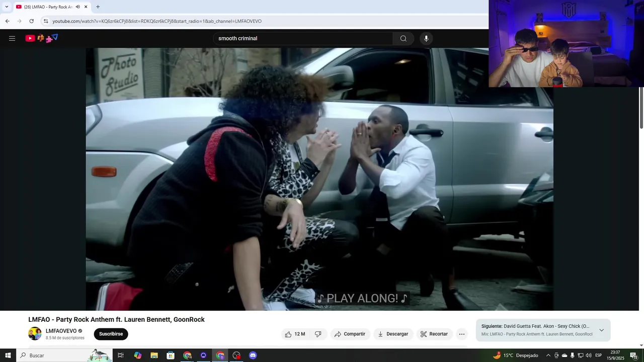Click the Compartir share button
The image size is (644, 362).
click(x=350, y=334)
